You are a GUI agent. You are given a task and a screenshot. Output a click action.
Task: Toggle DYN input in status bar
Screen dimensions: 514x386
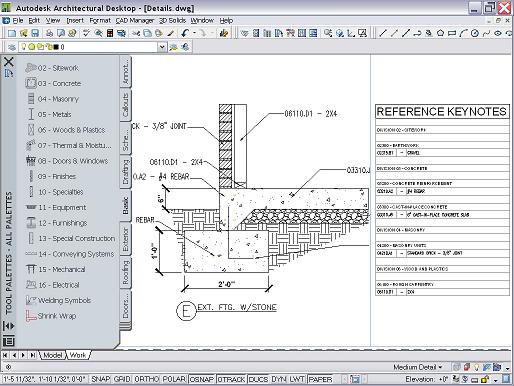click(x=279, y=379)
